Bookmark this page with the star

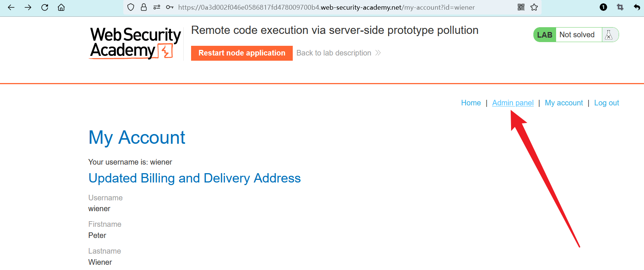[x=534, y=7]
